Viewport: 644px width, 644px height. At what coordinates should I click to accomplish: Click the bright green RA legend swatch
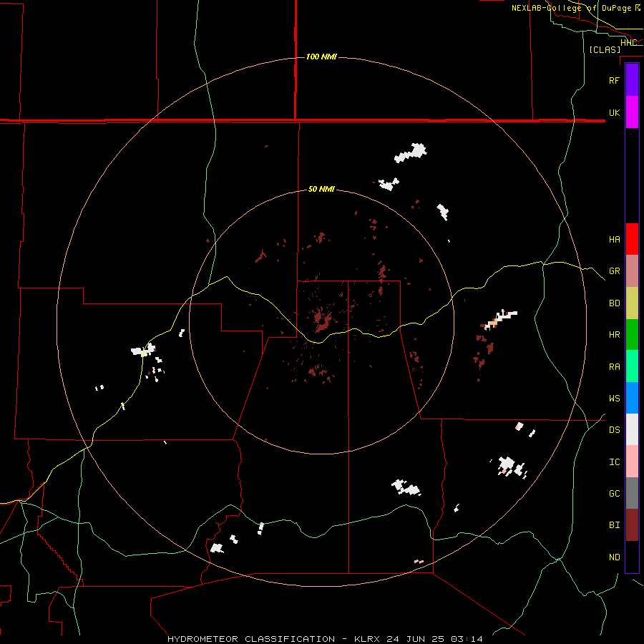[632, 366]
